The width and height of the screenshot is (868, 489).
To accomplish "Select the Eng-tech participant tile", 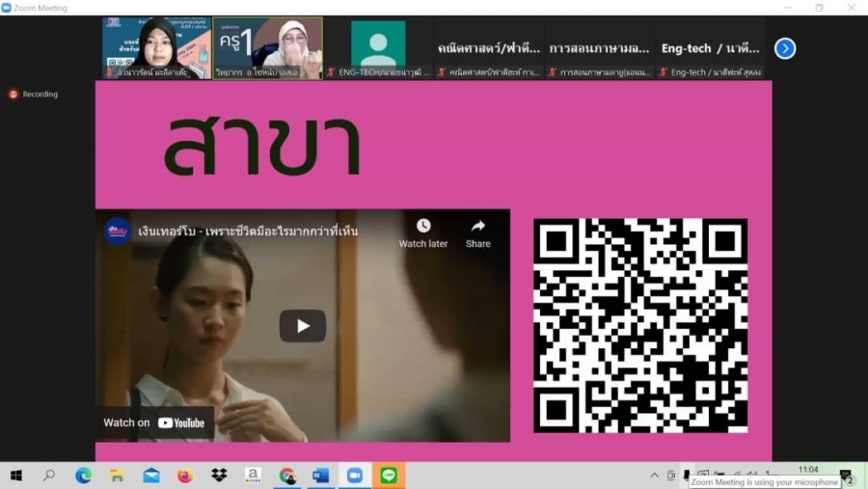I will pyautogui.click(x=710, y=48).
